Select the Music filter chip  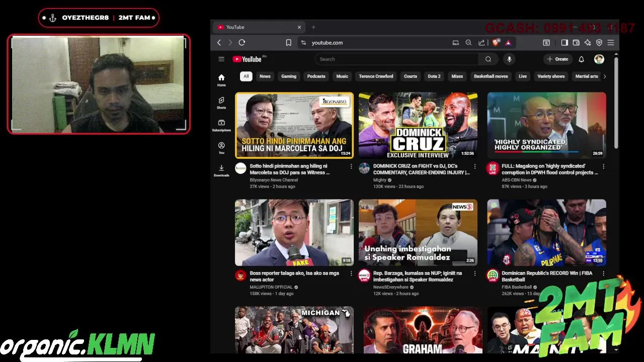click(x=342, y=76)
